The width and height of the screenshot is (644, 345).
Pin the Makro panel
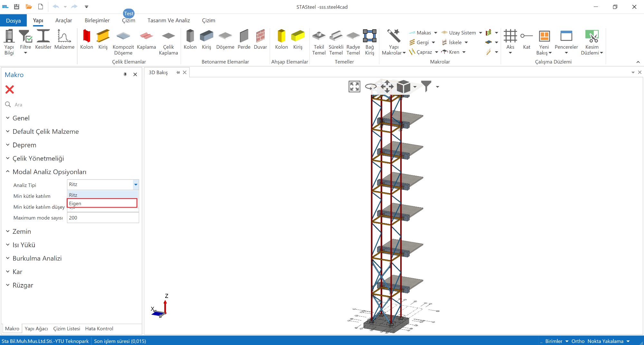(125, 74)
